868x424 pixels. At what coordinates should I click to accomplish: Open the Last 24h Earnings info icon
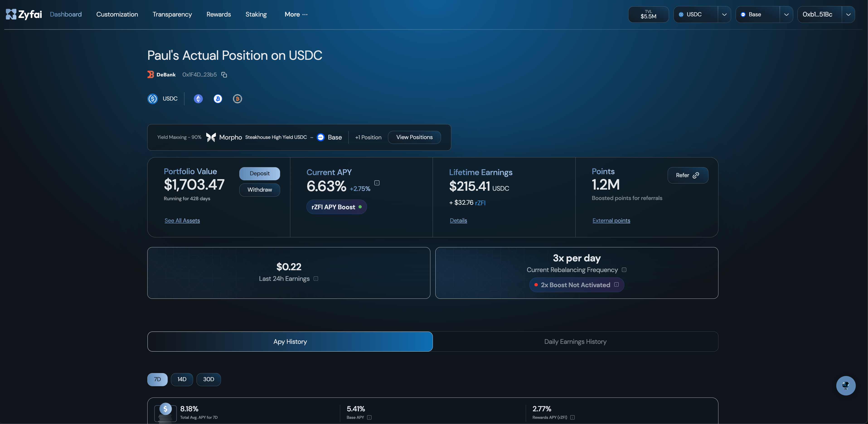pos(316,279)
